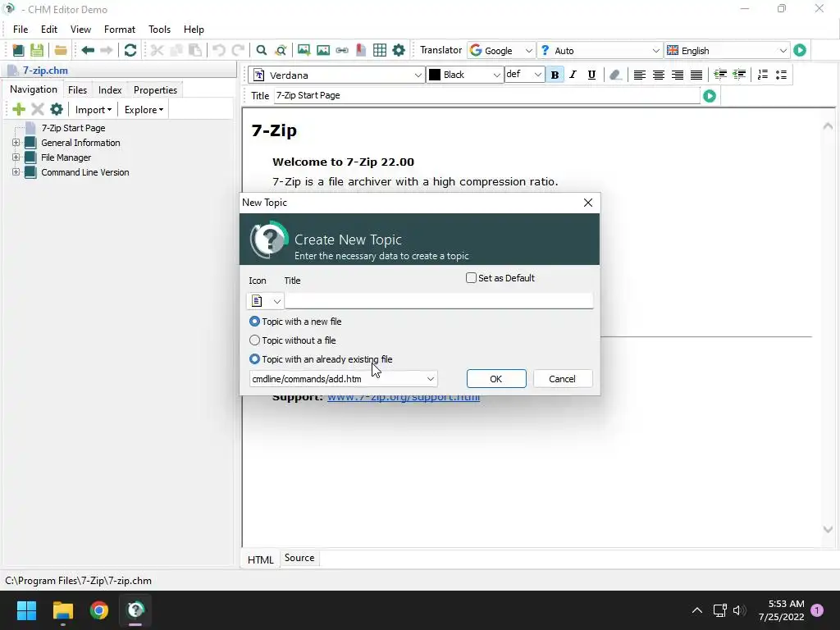Toggle italic formatting
This screenshot has width=840, height=630.
573,75
